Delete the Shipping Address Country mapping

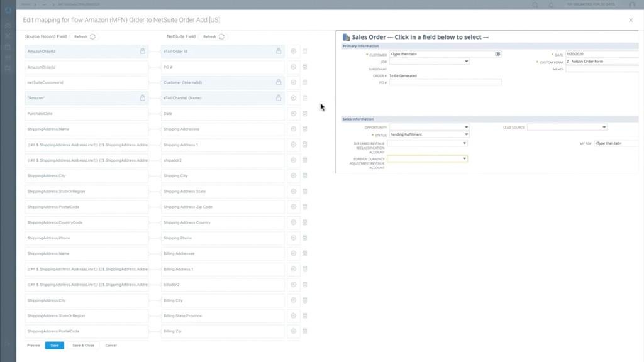click(305, 222)
